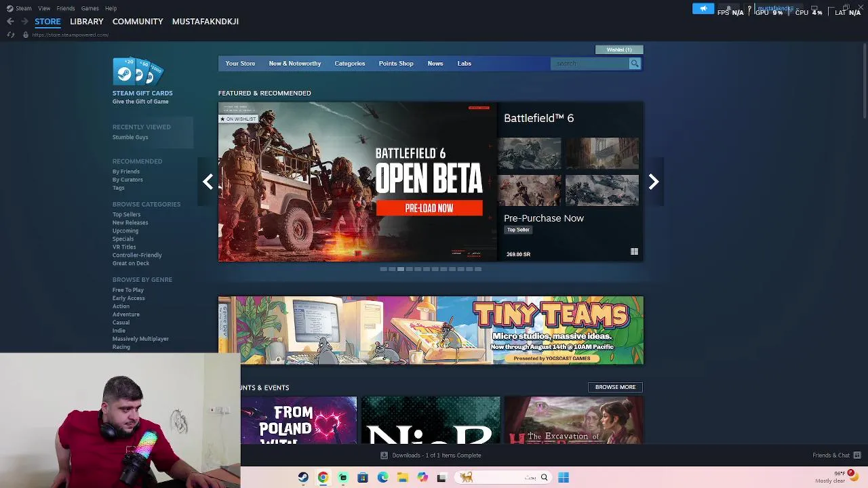Image resolution: width=868 pixels, height=488 pixels.
Task: Click the back navigation arrow
Action: click(10, 22)
